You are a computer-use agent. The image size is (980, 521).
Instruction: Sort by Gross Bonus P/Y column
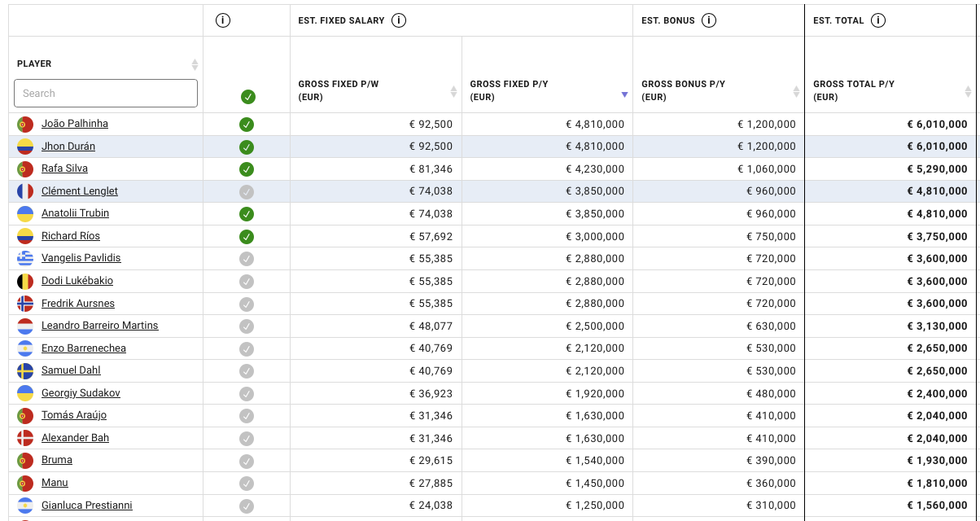(796, 91)
